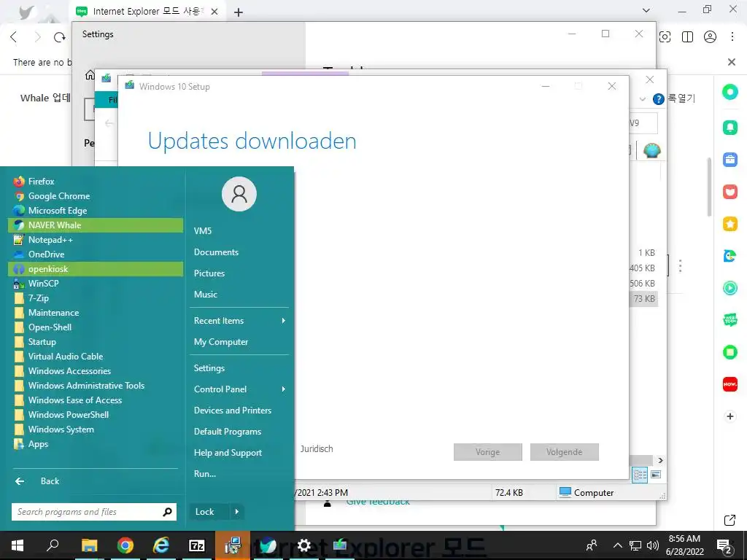Expand Windows Administrative Tools folder
747x560 pixels.
[x=96, y=386]
